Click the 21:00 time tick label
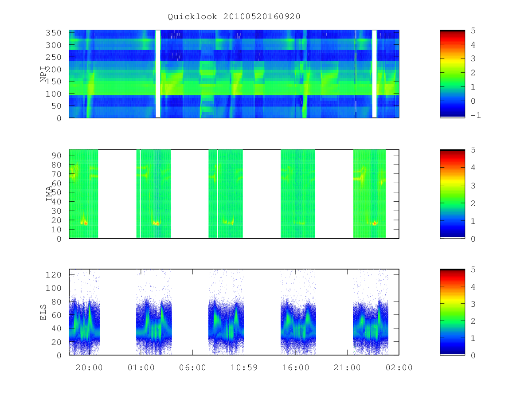 pos(347,367)
